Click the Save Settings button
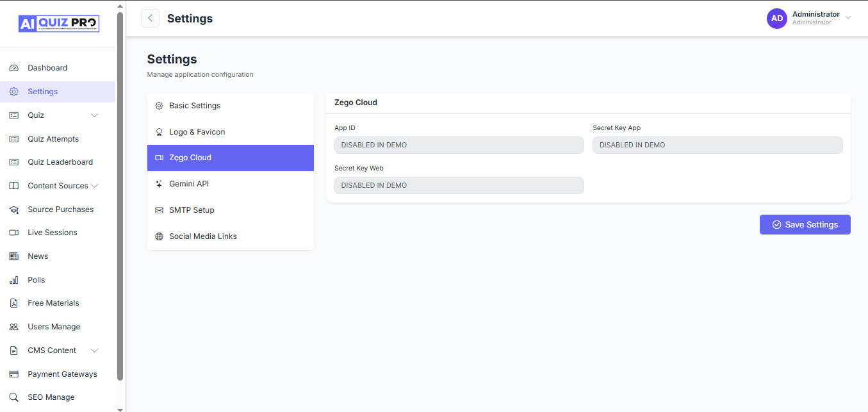The height and width of the screenshot is (412, 868). click(x=805, y=225)
